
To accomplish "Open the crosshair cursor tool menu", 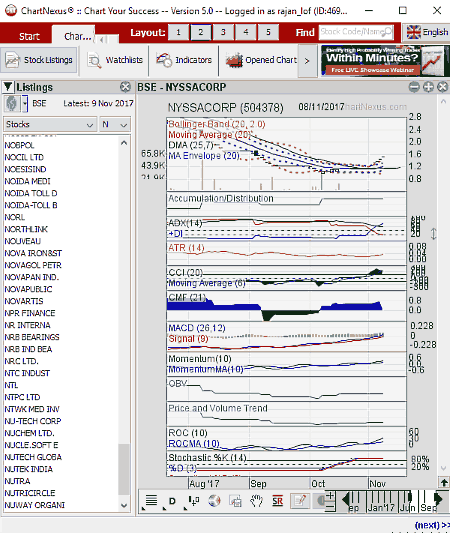I will click(193, 500).
